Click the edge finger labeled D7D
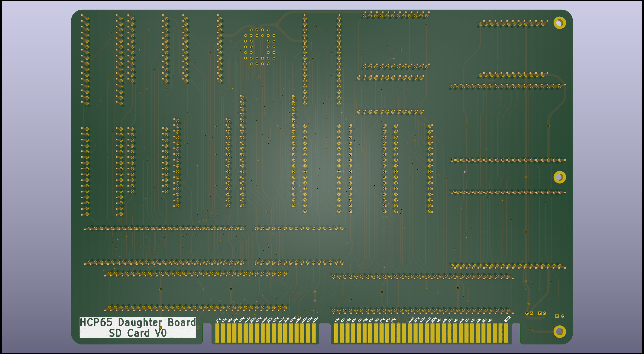Image resolution: width=644 pixels, height=354 pixels. coord(393,333)
